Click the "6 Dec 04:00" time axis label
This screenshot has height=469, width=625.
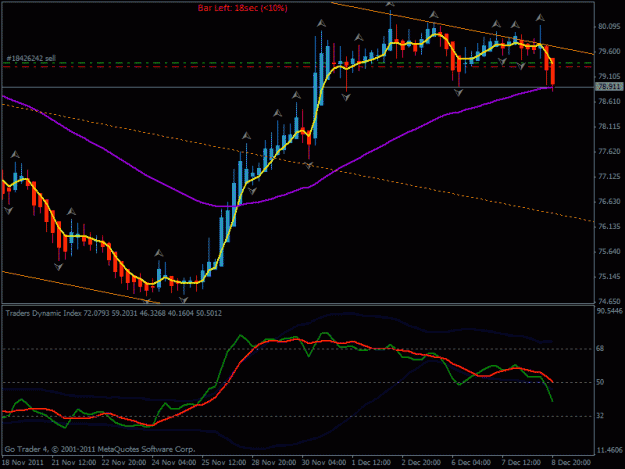[471, 463]
